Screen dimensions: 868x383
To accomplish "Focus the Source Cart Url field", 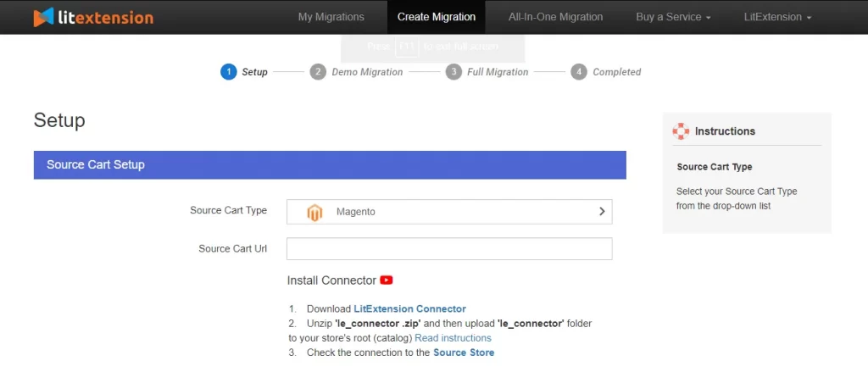I will (449, 248).
